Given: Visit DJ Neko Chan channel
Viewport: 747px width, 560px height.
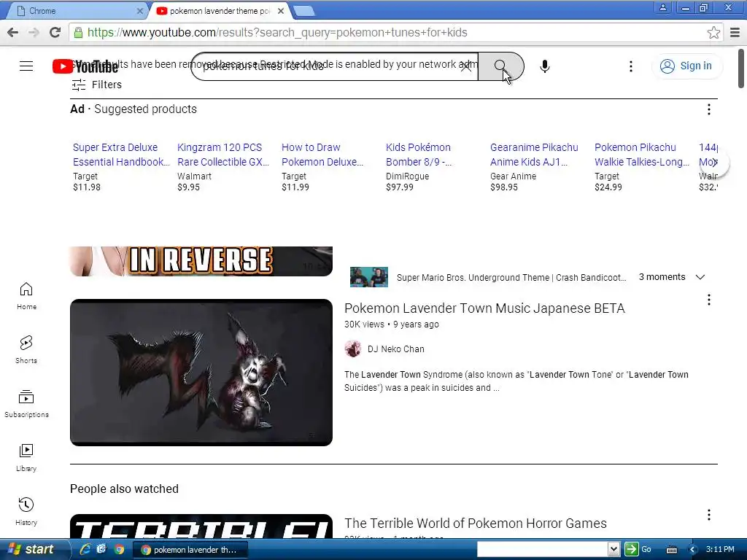Looking at the screenshot, I should click(x=395, y=349).
